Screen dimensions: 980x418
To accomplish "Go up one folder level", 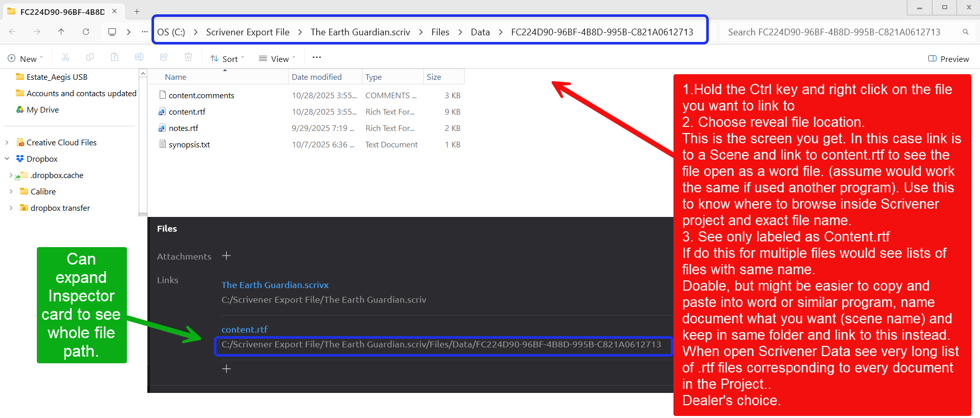I will 61,32.
